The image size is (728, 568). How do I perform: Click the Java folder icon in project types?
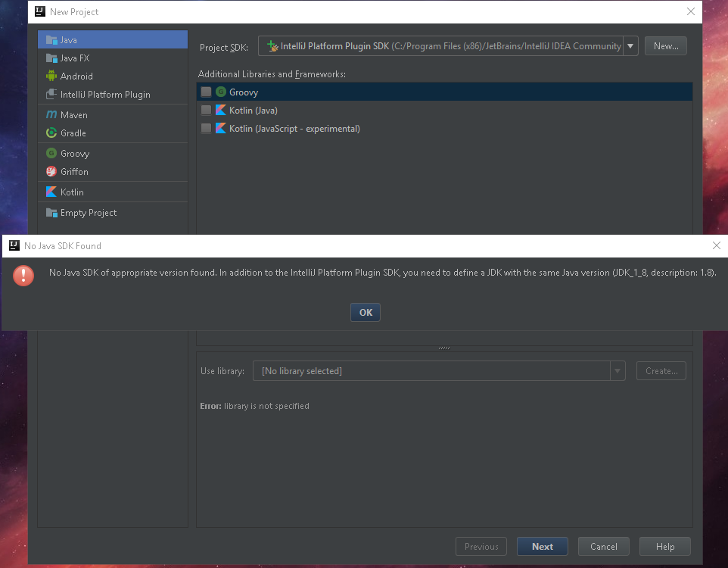[51, 40]
